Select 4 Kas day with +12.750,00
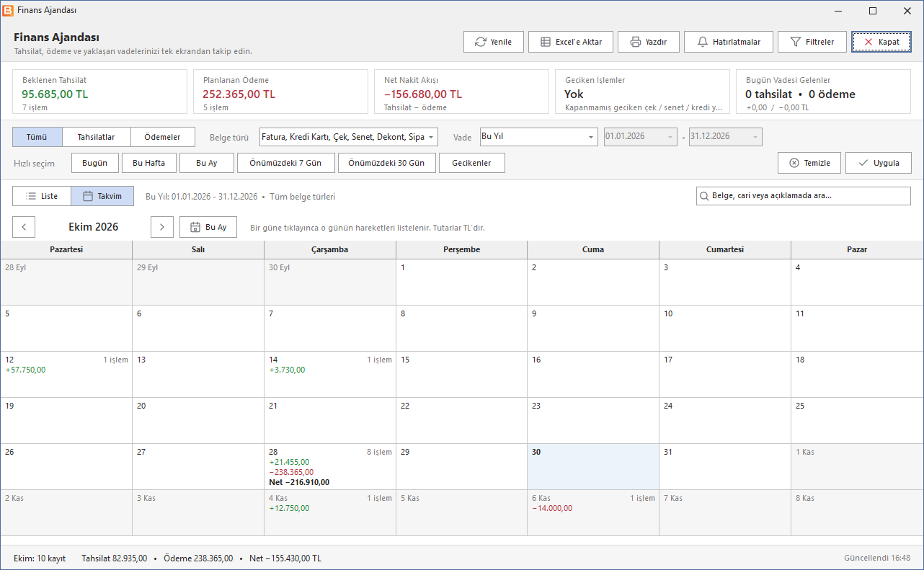 point(330,513)
